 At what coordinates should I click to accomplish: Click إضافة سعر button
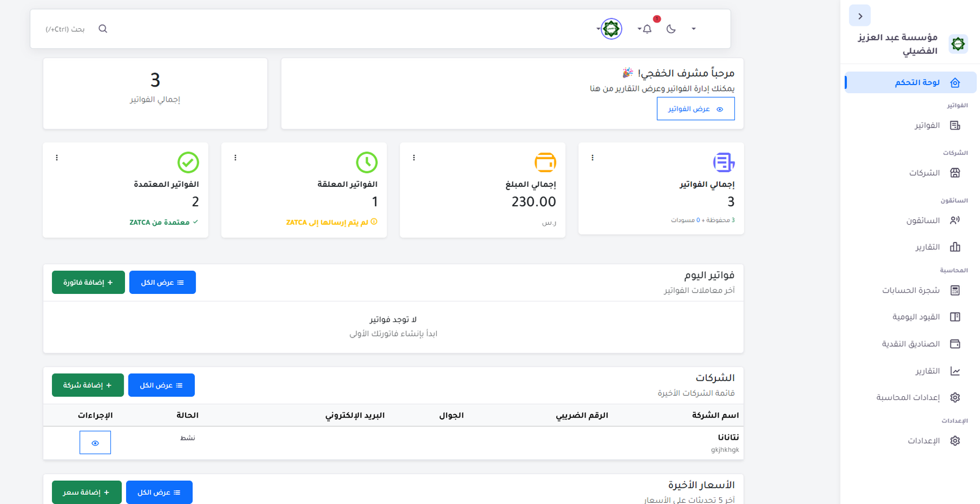pos(86,492)
